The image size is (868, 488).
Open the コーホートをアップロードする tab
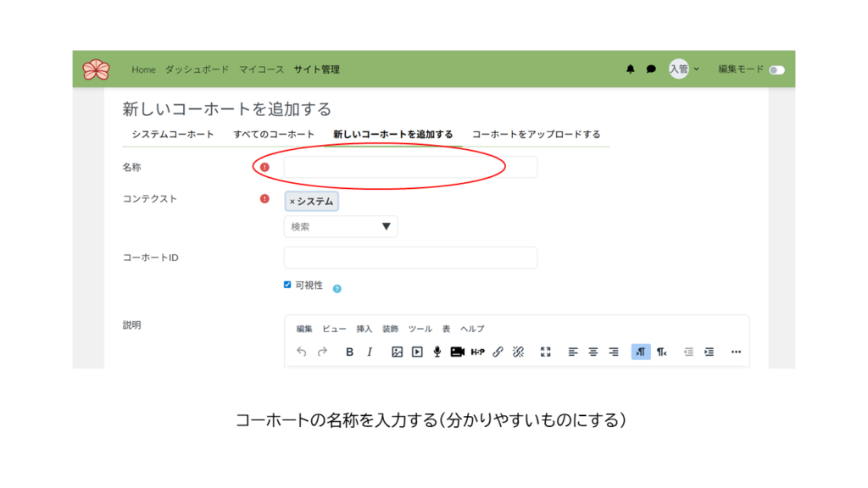[536, 134]
